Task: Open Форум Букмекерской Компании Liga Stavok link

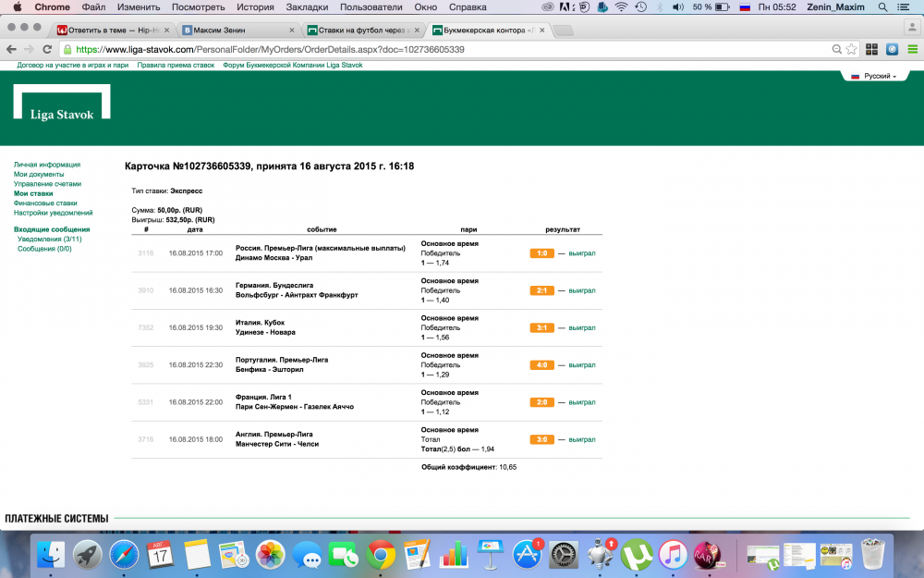Action: (x=292, y=66)
